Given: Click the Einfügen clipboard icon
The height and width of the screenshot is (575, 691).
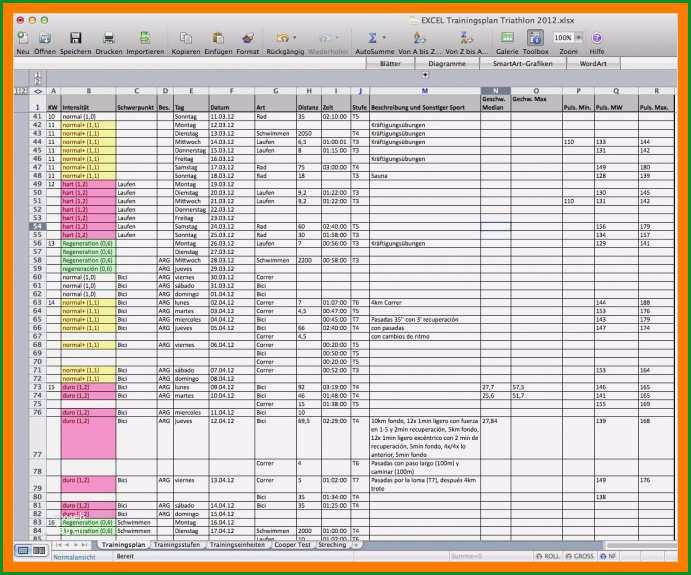Looking at the screenshot, I should 218,38.
